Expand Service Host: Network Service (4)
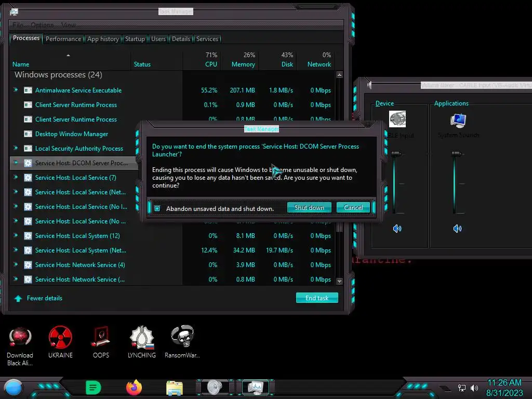Viewport: 532px width, 399px height. point(16,264)
